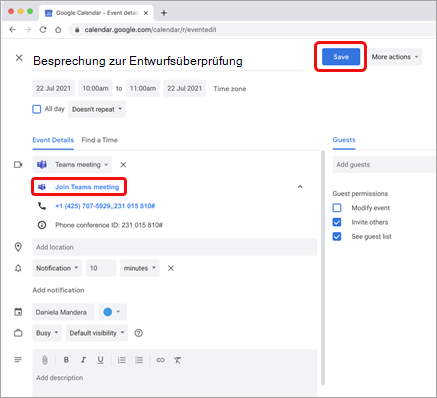Open the Doesn't repeat dropdown
Viewport: 437px width, 398px height.
coord(97,109)
